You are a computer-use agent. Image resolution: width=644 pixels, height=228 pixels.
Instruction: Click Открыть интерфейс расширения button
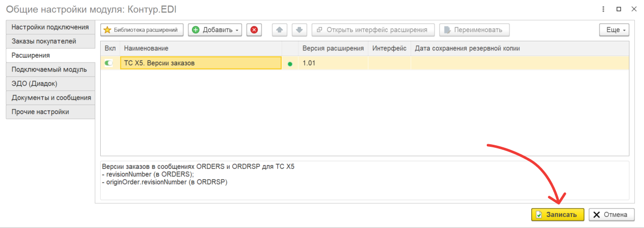tap(373, 30)
